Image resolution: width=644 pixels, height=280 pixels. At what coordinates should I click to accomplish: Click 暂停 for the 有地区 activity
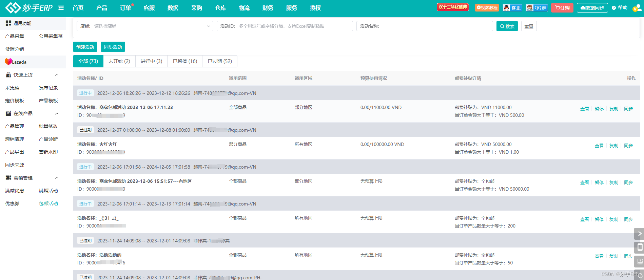(x=599, y=182)
